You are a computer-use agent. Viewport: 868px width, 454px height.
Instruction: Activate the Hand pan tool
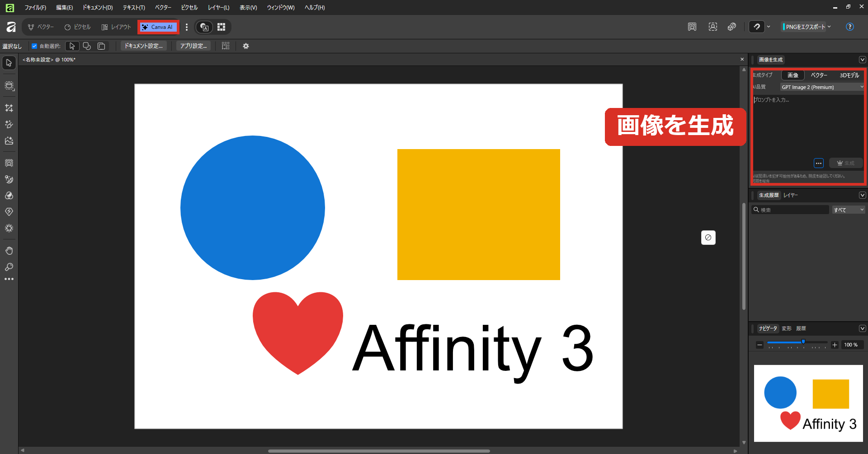click(9, 251)
